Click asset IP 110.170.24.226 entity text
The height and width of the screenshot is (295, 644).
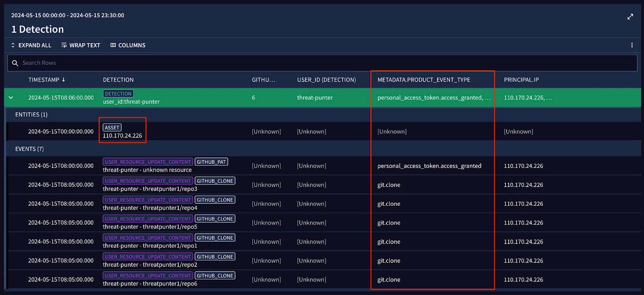(122, 136)
